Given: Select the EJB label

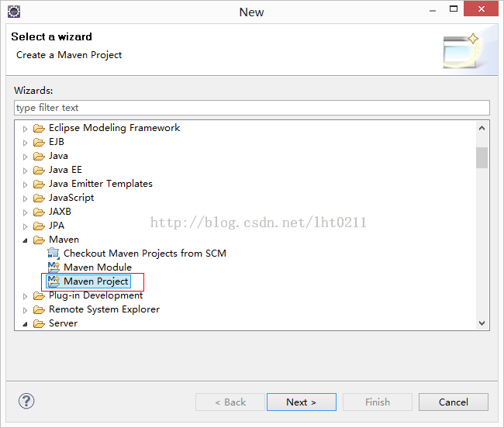Looking at the screenshot, I should [x=57, y=142].
